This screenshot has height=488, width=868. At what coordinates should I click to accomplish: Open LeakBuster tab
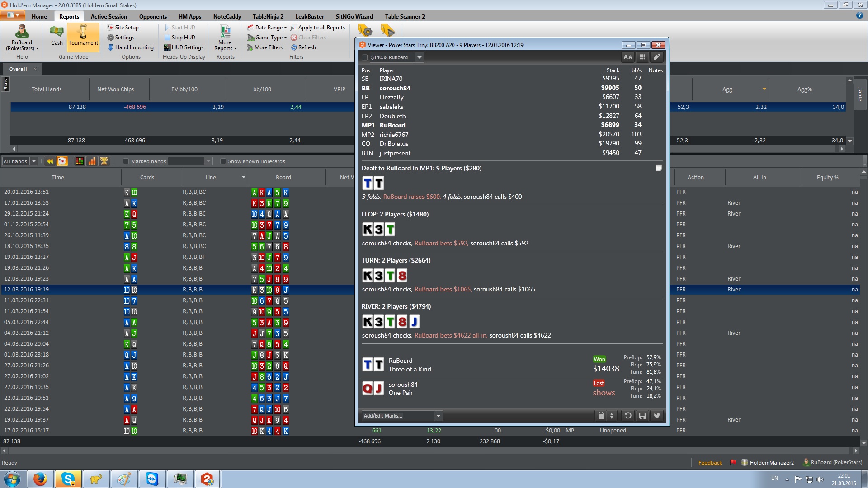[x=310, y=17]
